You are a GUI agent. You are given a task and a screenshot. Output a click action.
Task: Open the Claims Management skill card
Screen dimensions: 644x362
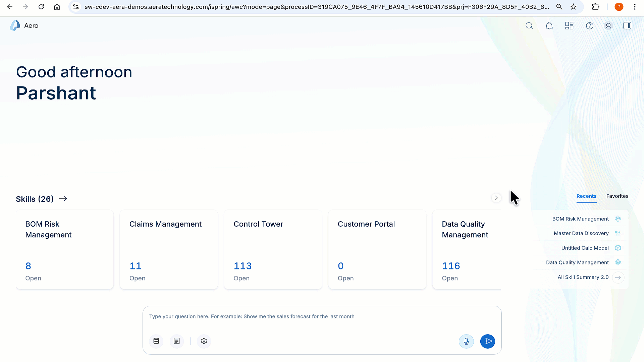coord(169,249)
